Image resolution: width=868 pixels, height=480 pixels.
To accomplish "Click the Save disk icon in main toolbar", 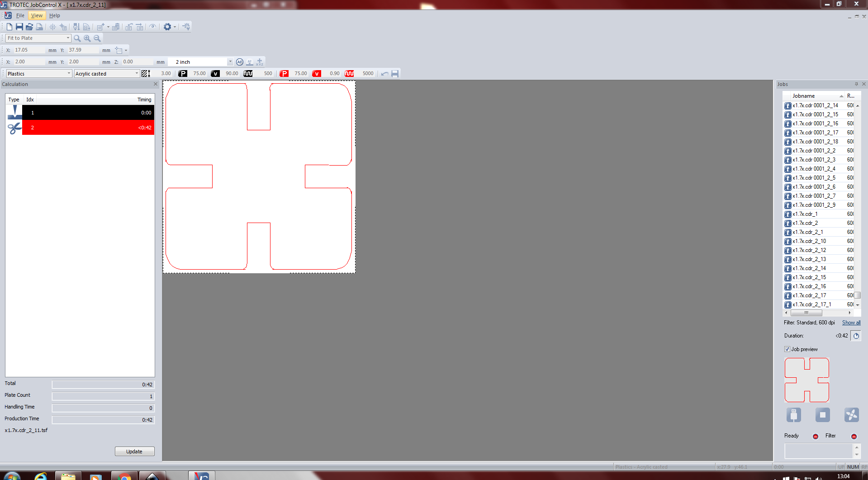I will [x=19, y=27].
